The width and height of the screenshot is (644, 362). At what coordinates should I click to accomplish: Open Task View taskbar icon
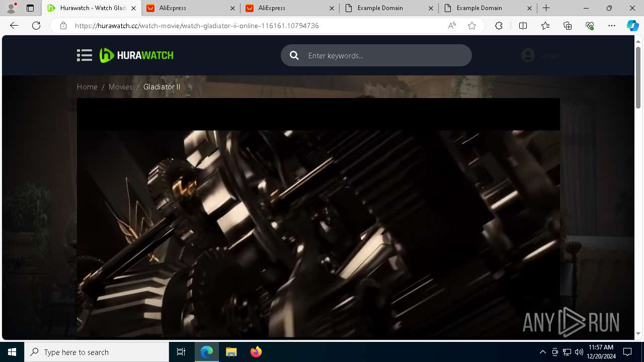pyautogui.click(x=181, y=352)
